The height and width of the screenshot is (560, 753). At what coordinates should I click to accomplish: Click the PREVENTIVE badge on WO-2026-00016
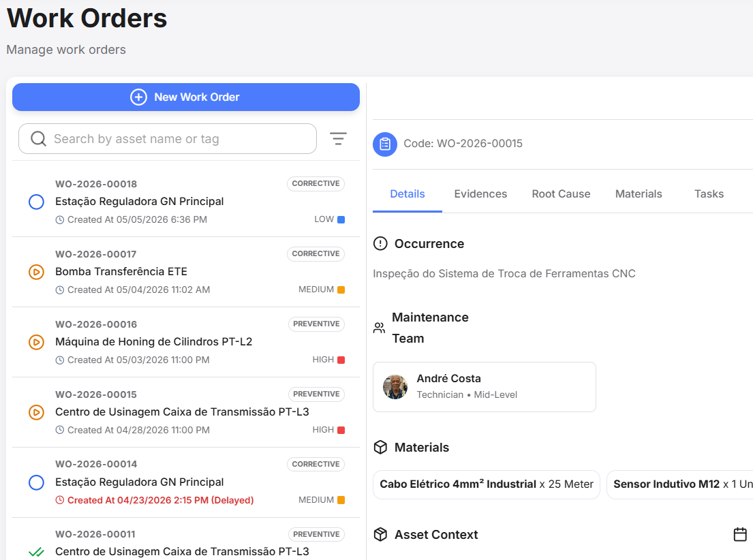tap(316, 324)
